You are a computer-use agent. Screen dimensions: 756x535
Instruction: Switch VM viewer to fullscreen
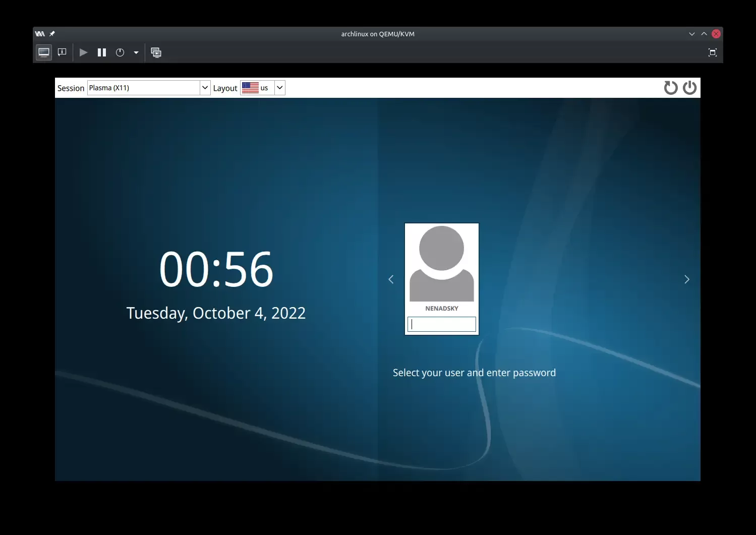pyautogui.click(x=712, y=52)
